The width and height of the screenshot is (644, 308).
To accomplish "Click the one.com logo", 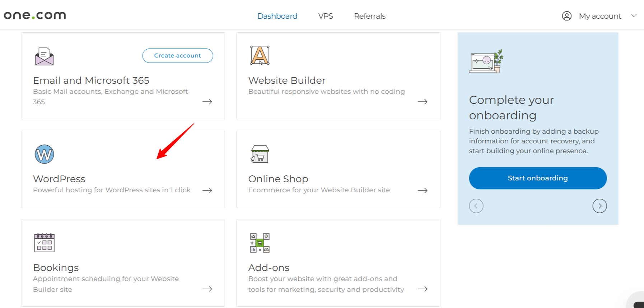I will point(35,15).
